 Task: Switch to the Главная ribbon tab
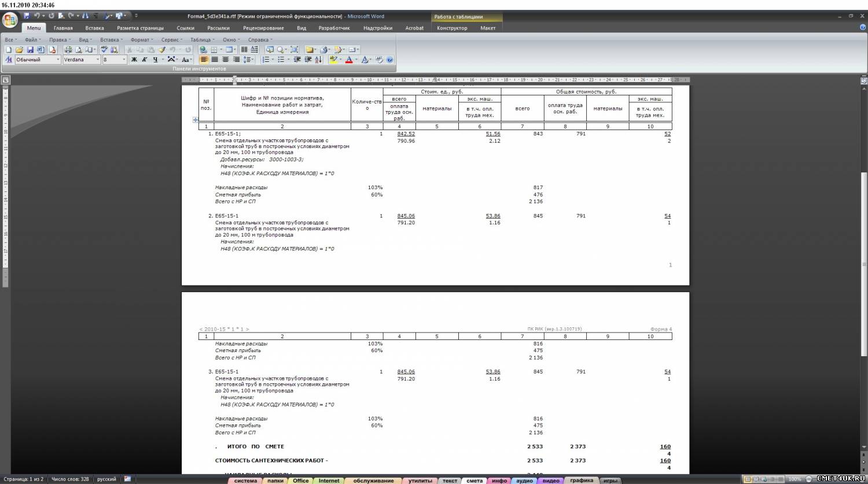63,28
